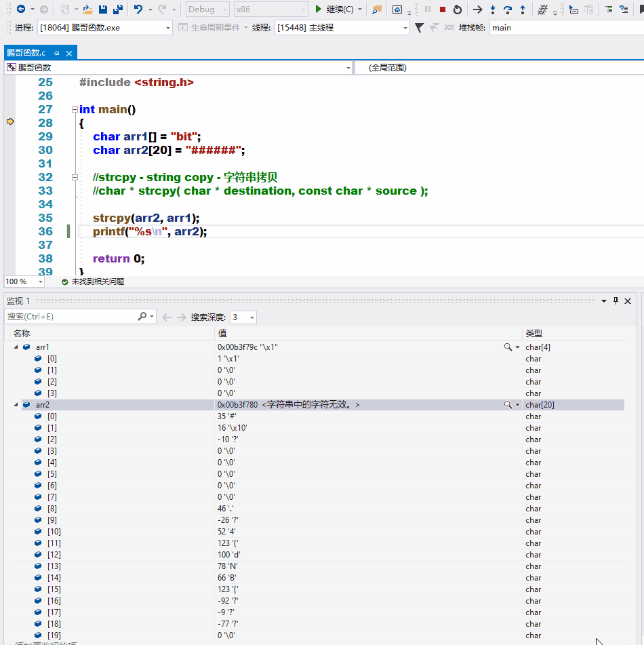Close the 监视 1 watch panel

click(628, 301)
